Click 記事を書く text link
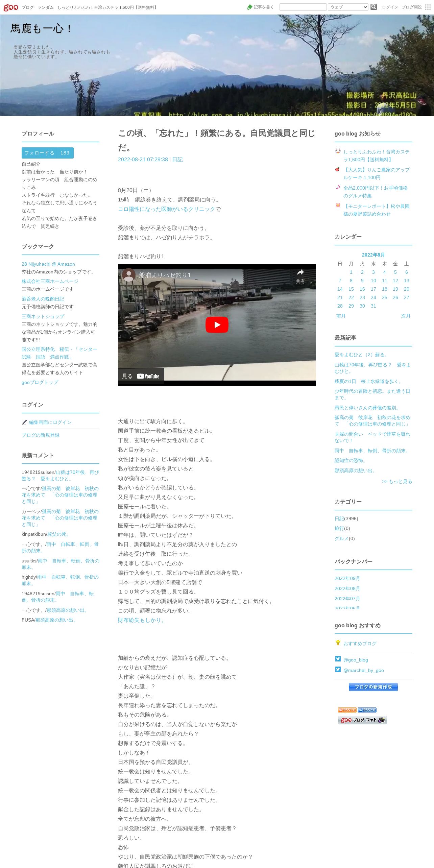Viewport: 434px width, 868px height. pyautogui.click(x=264, y=7)
